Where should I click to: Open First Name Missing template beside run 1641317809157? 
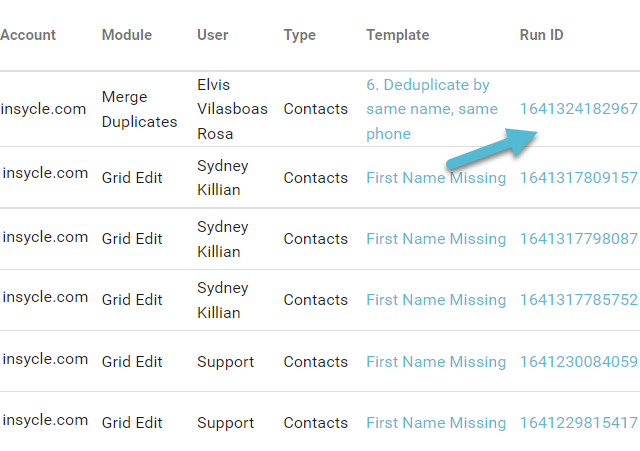pos(436,178)
